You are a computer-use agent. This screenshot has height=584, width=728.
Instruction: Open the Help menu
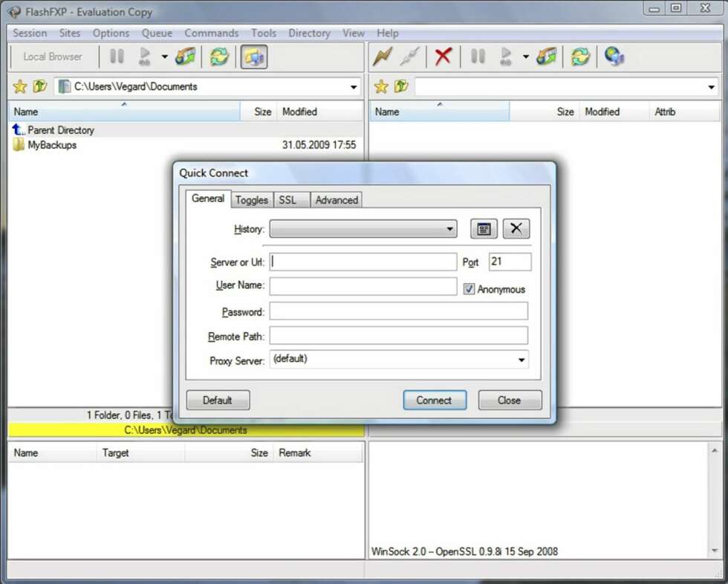[x=387, y=33]
